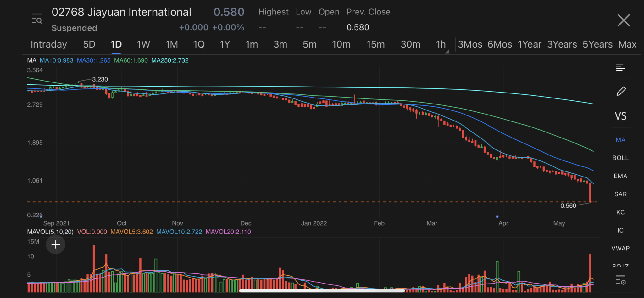Screen dimensions: 644x298
Task: Click the 0.560 low price marker
Action: (x=568, y=206)
